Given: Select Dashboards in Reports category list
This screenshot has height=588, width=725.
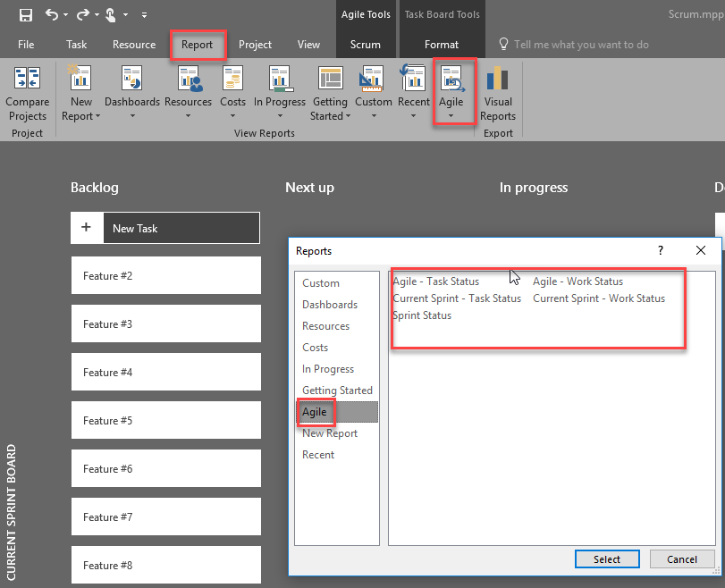Looking at the screenshot, I should (x=330, y=305).
